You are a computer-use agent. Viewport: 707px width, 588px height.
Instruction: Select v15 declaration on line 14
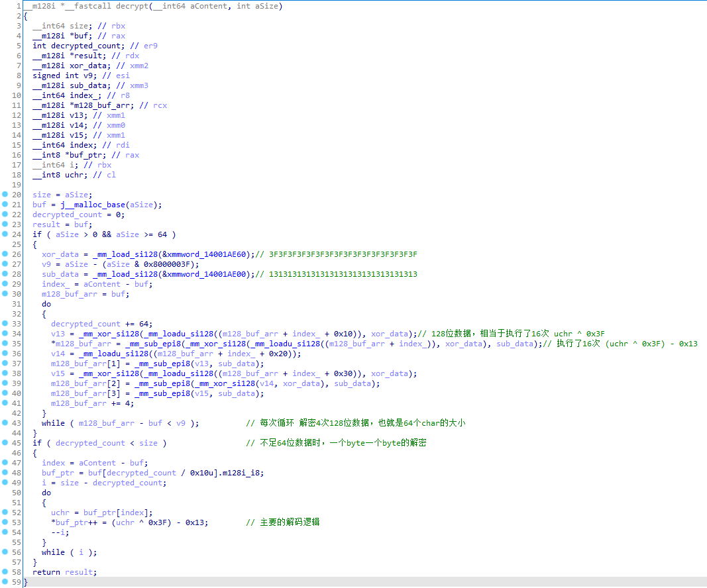(77, 135)
